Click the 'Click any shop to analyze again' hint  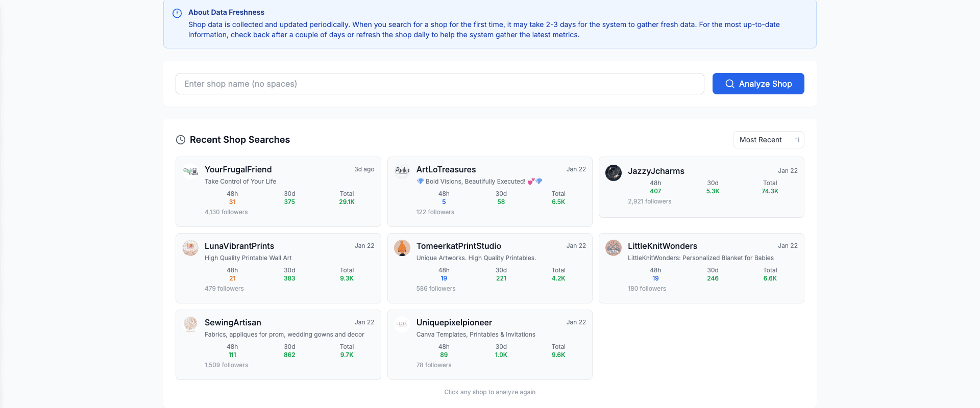point(490,392)
